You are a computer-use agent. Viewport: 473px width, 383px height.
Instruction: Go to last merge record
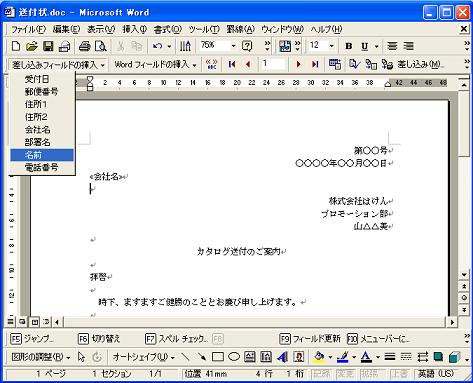point(315,64)
